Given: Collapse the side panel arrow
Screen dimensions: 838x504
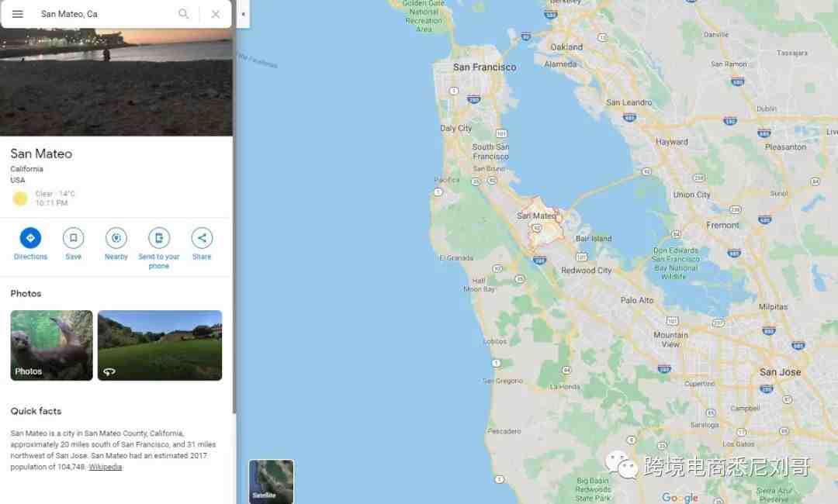Looking at the screenshot, I should click(243, 15).
